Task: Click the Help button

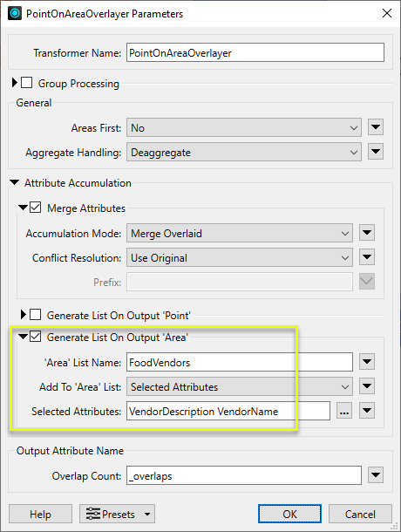Action: pyautogui.click(x=40, y=514)
